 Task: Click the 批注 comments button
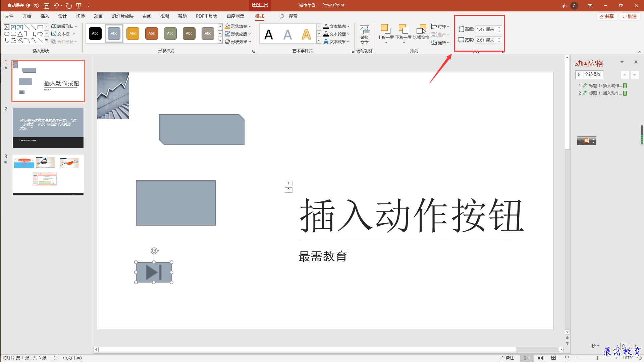(630, 16)
